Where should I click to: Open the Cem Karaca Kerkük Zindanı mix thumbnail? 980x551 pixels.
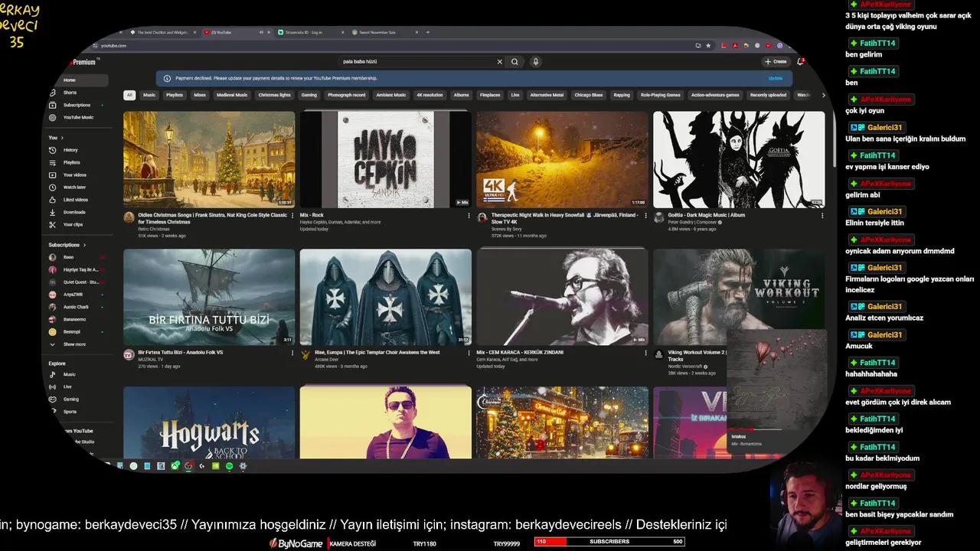(562, 297)
